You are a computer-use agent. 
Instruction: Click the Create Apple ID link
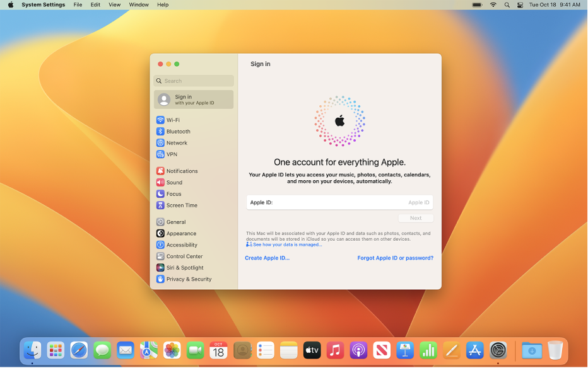pyautogui.click(x=266, y=258)
